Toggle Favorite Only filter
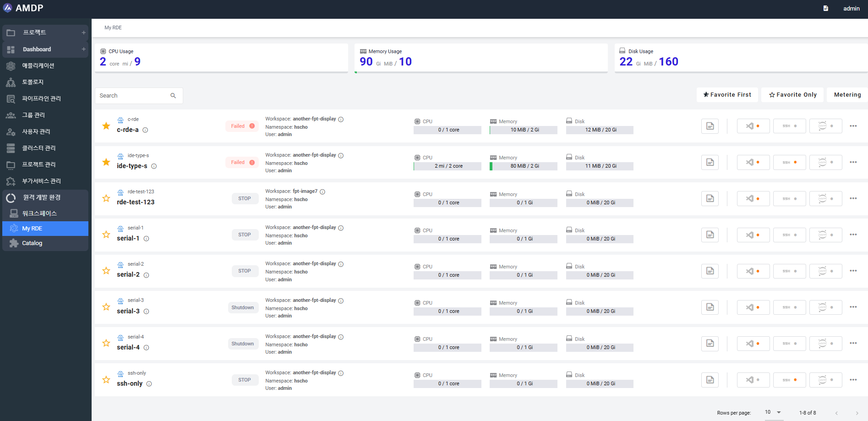 [792, 95]
